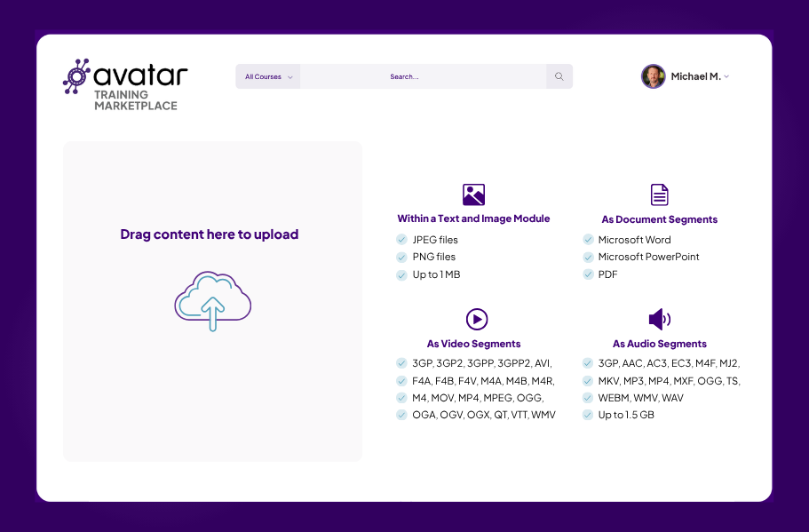Click the document segments file icon

(x=659, y=194)
